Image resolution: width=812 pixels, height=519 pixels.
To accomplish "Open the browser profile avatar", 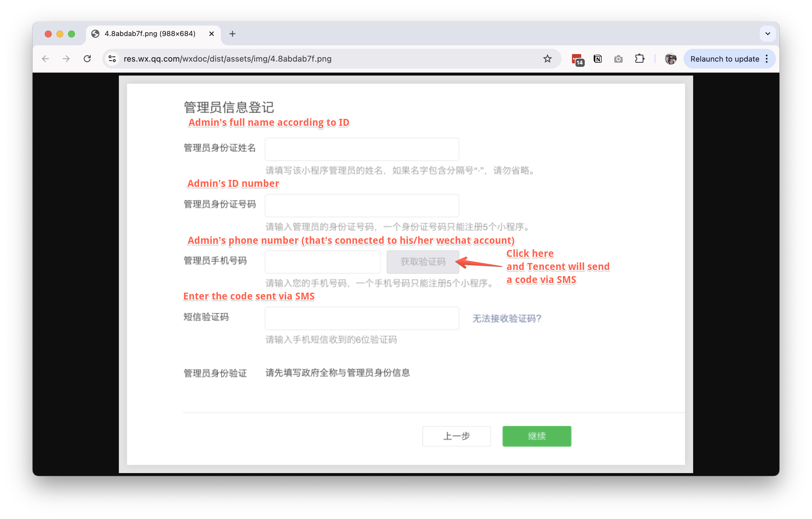I will 670,59.
